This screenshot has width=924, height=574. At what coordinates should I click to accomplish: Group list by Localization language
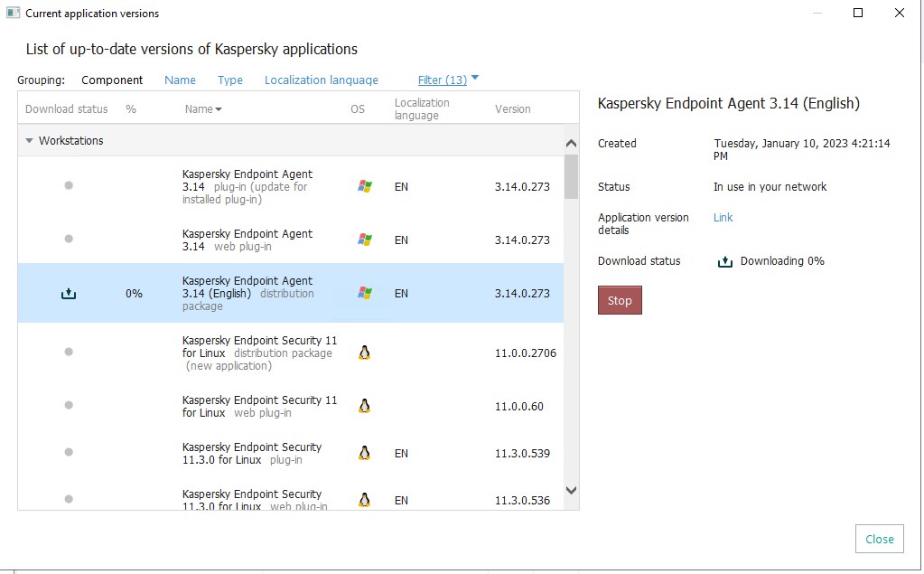pos(321,80)
